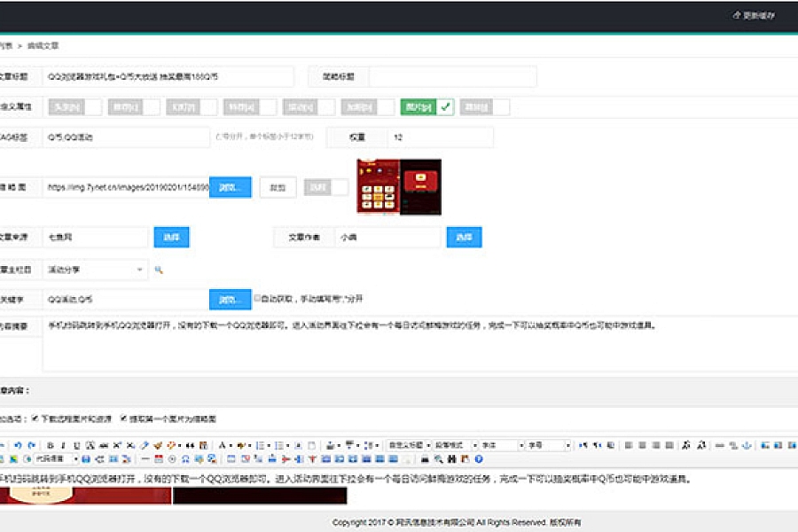Open the custom heading styles dropdown
Viewport: 798px width, 532px height.
click(409, 445)
